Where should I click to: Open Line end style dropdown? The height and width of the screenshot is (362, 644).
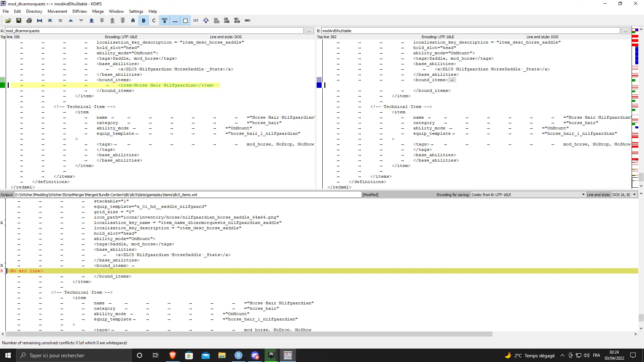coord(624,194)
